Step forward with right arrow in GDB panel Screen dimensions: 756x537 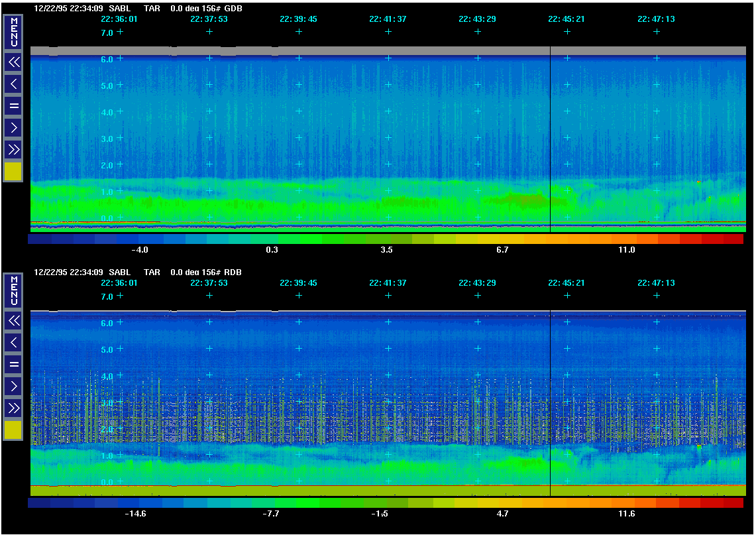click(13, 127)
